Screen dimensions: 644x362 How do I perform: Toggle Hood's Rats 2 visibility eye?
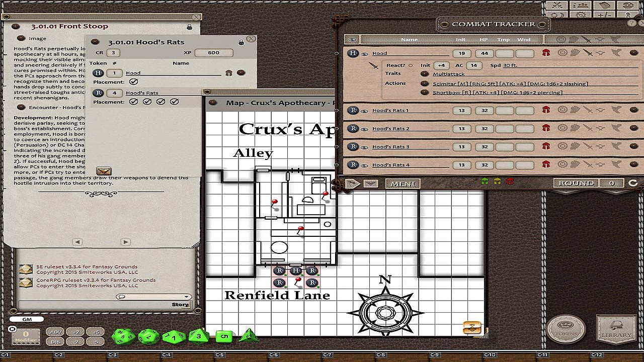(x=365, y=129)
